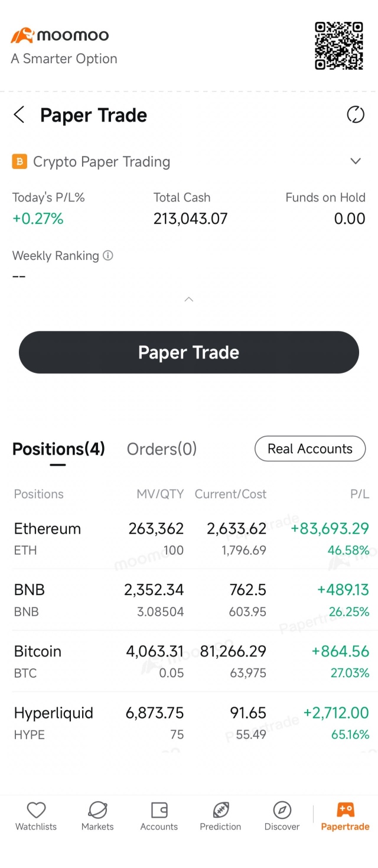Refresh data with the circular arrows icon
The height and width of the screenshot is (868, 378).
click(x=356, y=115)
